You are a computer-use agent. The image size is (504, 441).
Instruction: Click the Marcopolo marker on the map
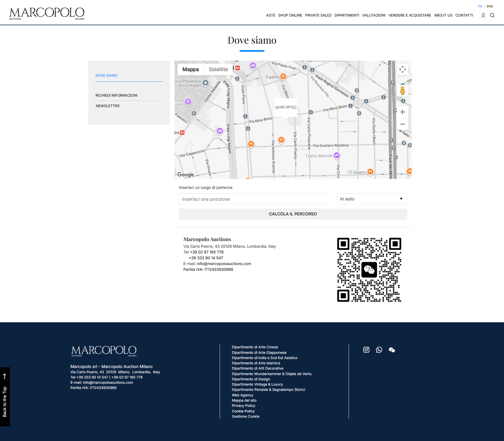coord(286,108)
